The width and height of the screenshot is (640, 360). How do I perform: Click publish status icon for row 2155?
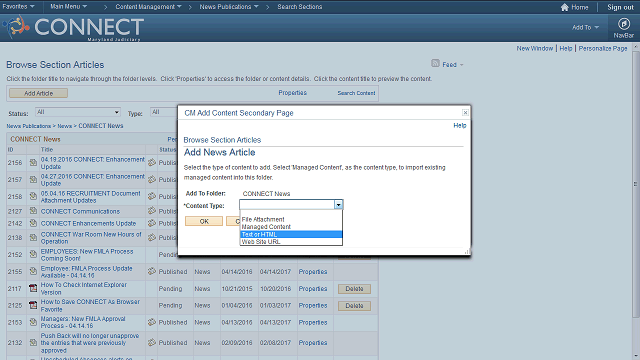[x=152, y=271]
